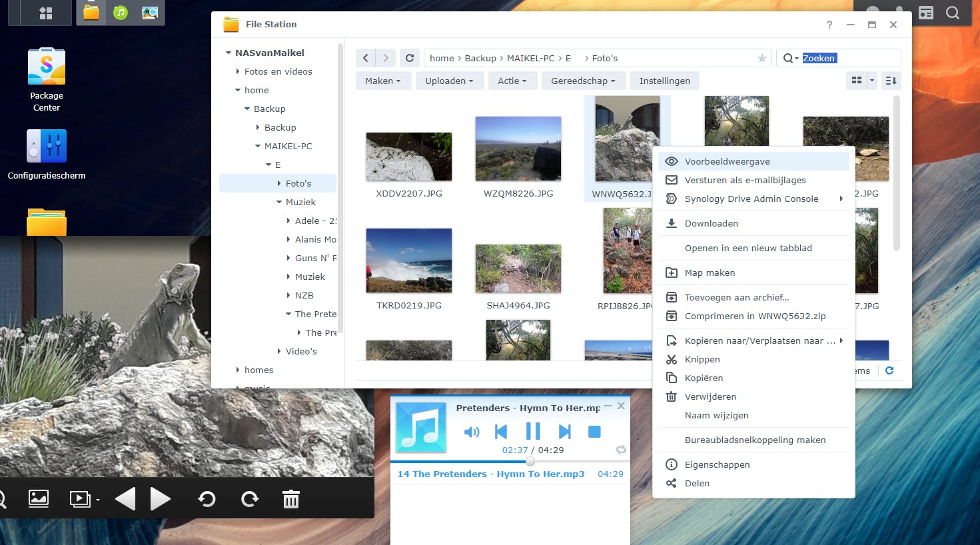Refresh the File Station folder view

[x=410, y=58]
